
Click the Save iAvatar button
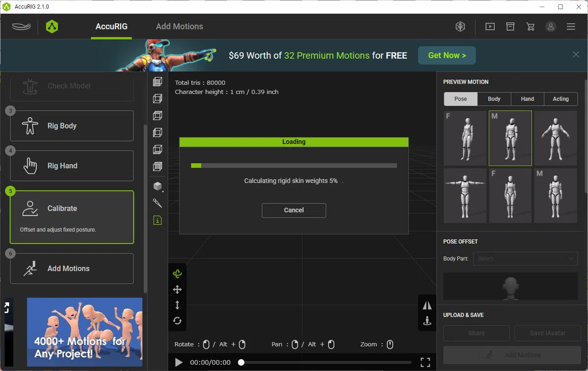pos(548,333)
